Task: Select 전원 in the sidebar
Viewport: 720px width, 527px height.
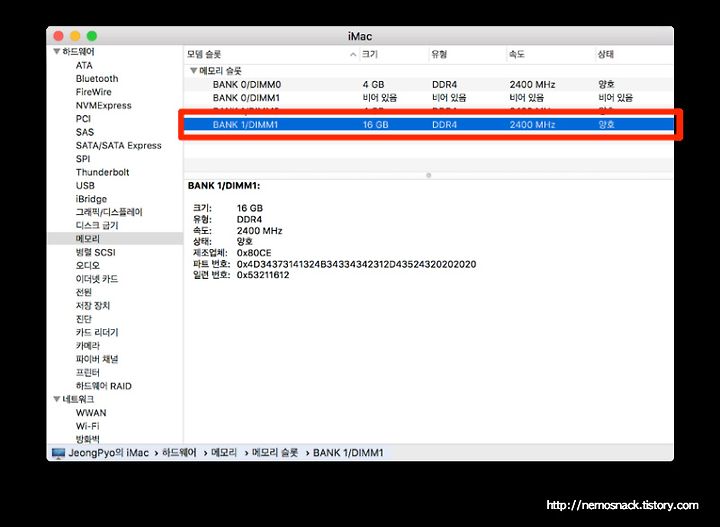Action: [84, 292]
